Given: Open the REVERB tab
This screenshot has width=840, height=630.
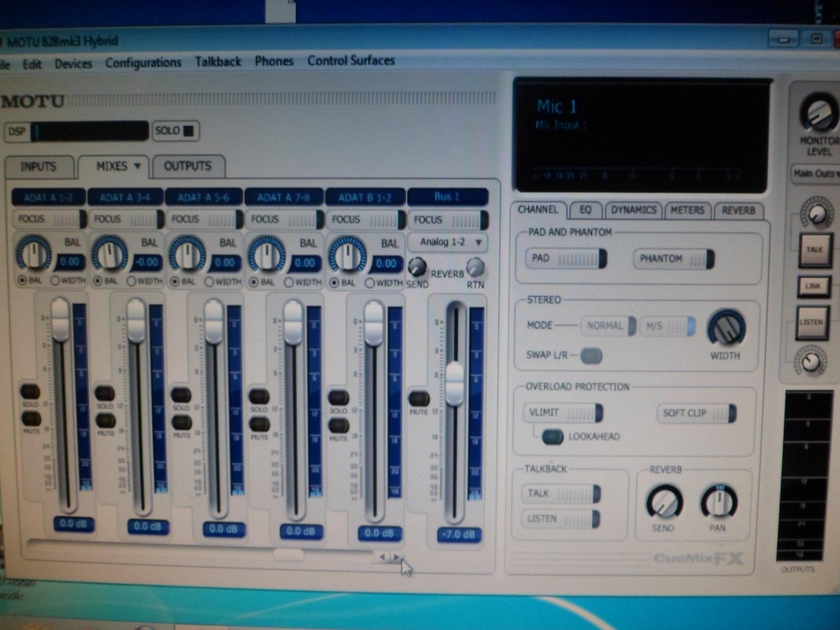Looking at the screenshot, I should click(738, 210).
